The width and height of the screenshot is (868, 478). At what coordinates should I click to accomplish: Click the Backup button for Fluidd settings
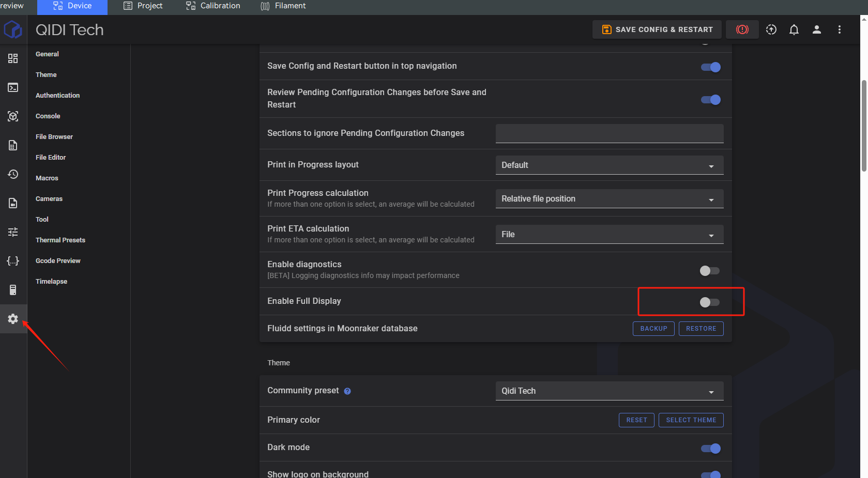tap(653, 329)
